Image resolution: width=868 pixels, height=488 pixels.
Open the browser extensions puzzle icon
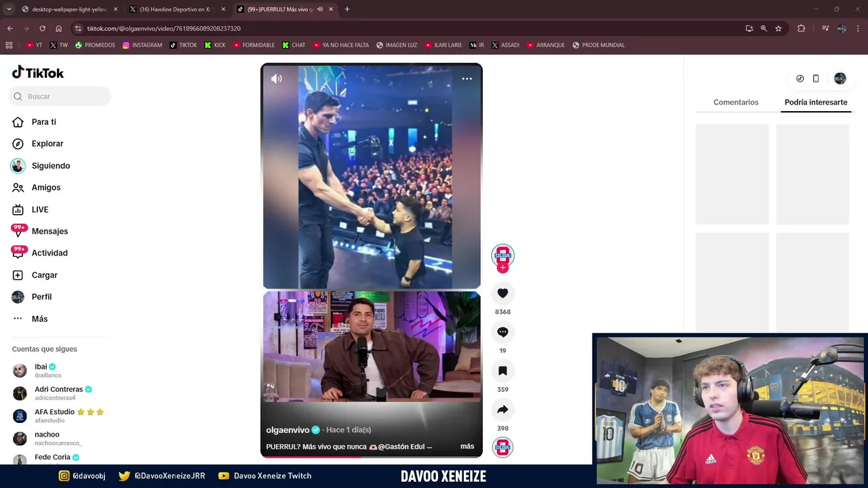point(801,28)
